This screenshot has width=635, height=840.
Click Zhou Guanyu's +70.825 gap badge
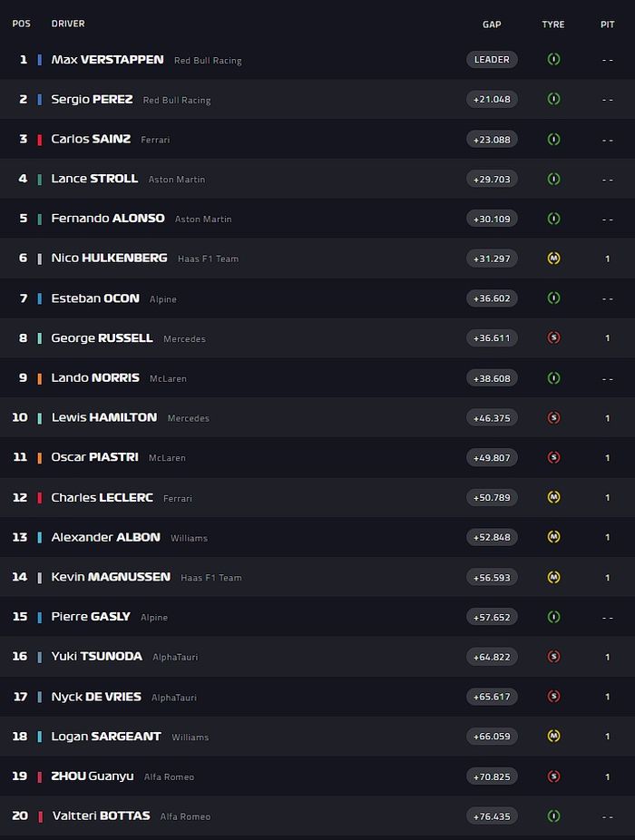pos(492,777)
